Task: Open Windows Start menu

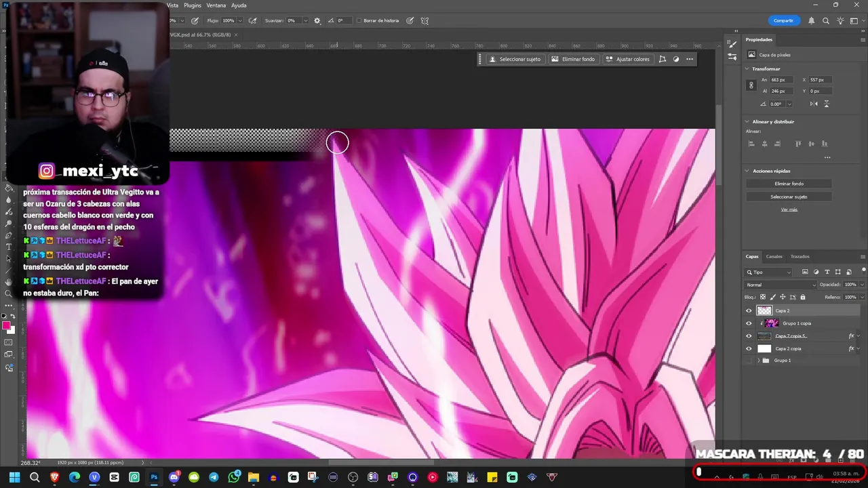Action: click(14, 477)
